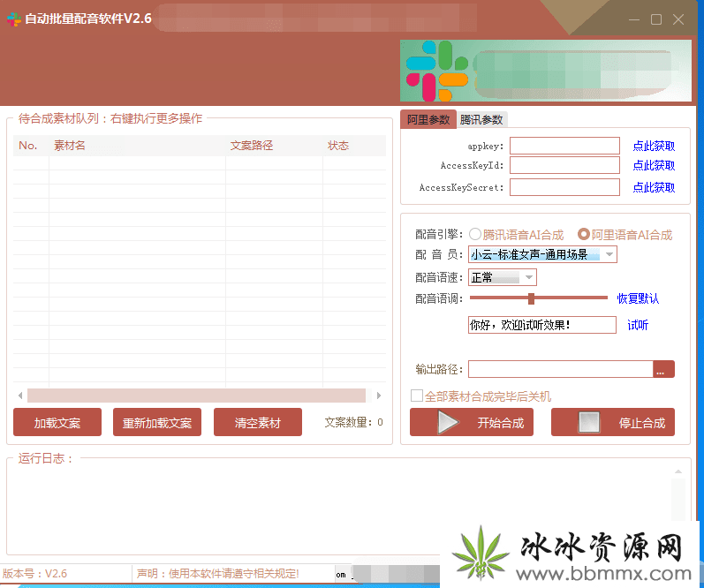Click the 素材名 column header
704x588 pixels.
click(x=137, y=146)
